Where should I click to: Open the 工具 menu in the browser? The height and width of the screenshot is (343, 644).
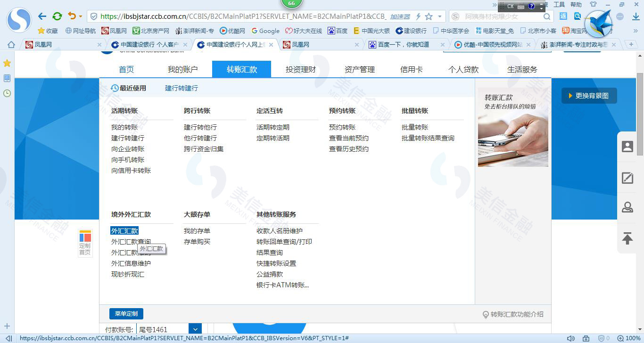(559, 5)
